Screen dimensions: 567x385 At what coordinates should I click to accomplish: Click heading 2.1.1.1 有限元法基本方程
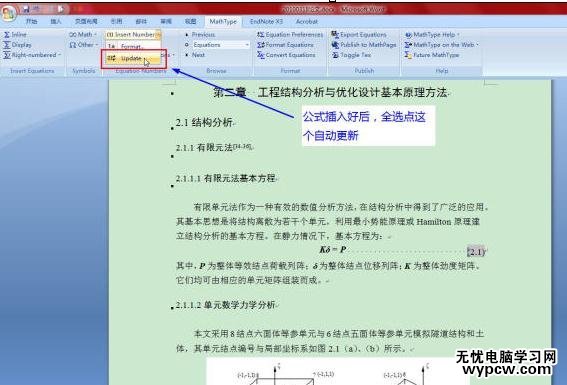[226, 178]
